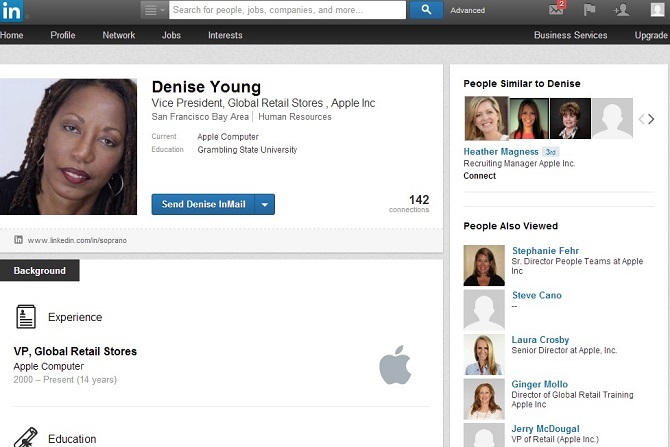The image size is (670, 447).
Task: Click the Upgrade link
Action: point(651,35)
